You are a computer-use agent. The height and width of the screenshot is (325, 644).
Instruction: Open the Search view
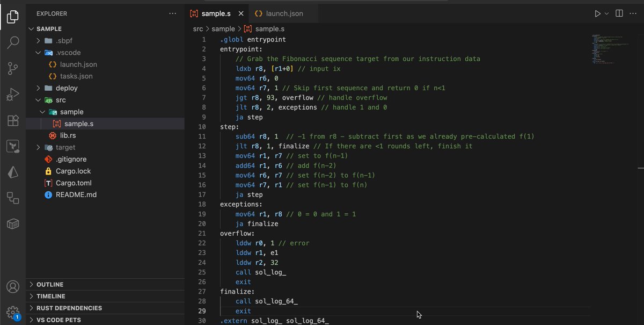tap(13, 42)
